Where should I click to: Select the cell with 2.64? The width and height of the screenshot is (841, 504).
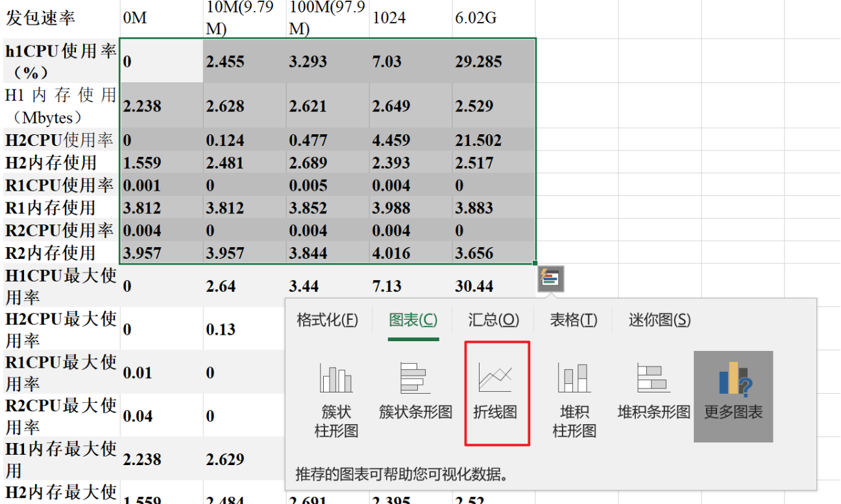[x=244, y=285]
